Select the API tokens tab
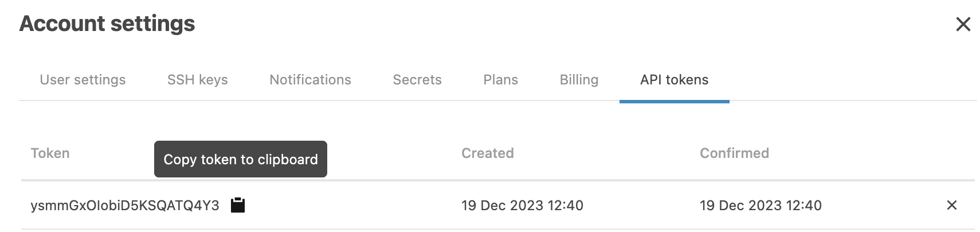980x232 pixels. pos(674,80)
